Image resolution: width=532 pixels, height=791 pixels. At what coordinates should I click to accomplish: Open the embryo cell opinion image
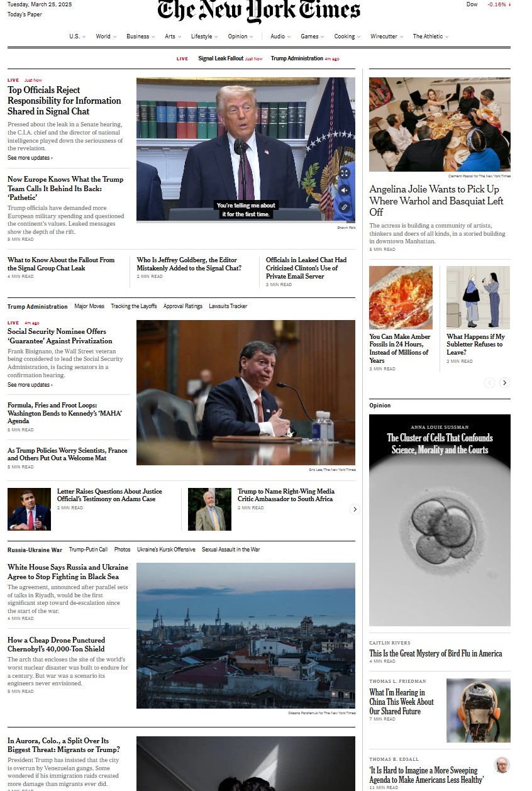click(x=440, y=520)
